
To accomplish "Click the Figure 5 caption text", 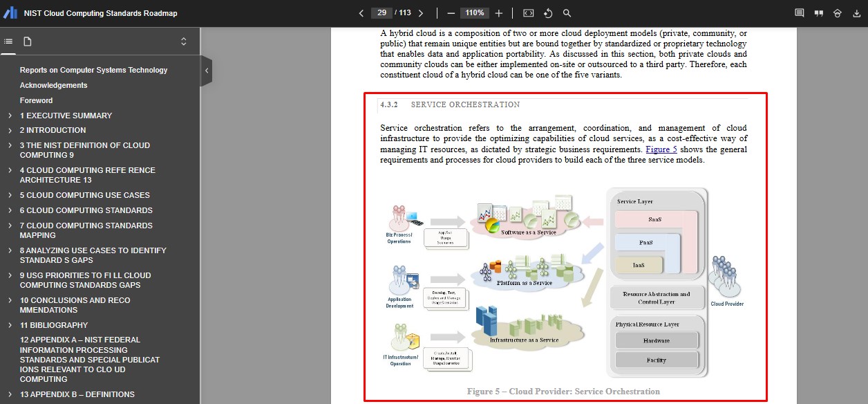I will pyautogui.click(x=563, y=392).
